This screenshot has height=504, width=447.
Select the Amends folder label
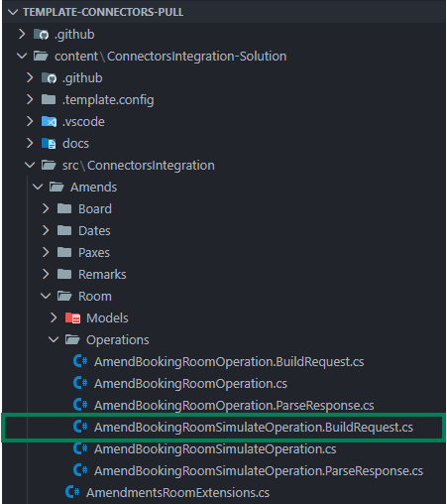click(93, 188)
